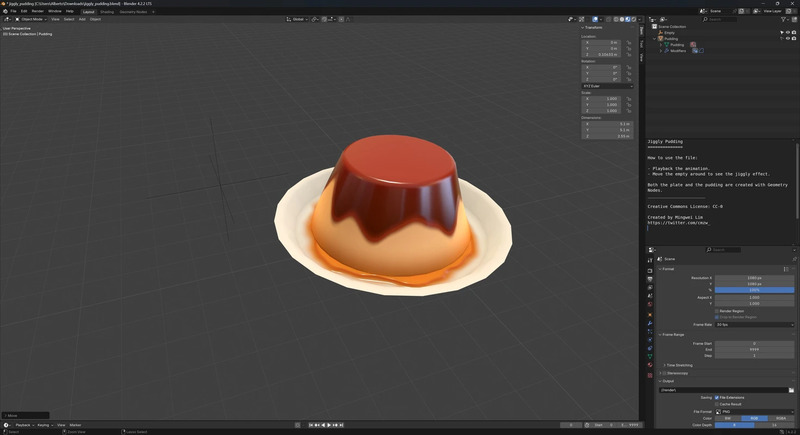Enable the Render Region checkbox
The image size is (800, 435).
tap(716, 310)
